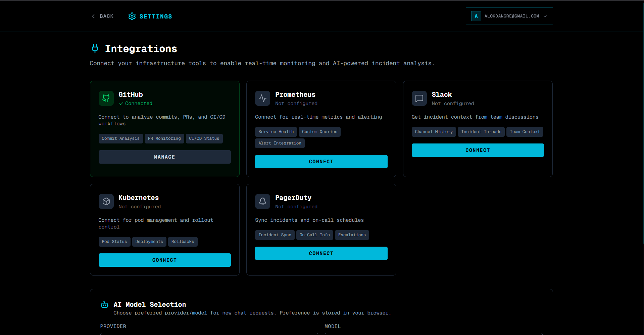Screen dimensions: 644x335
Task: Click Prometheus 'Not configured' status text
Action: [296, 104]
